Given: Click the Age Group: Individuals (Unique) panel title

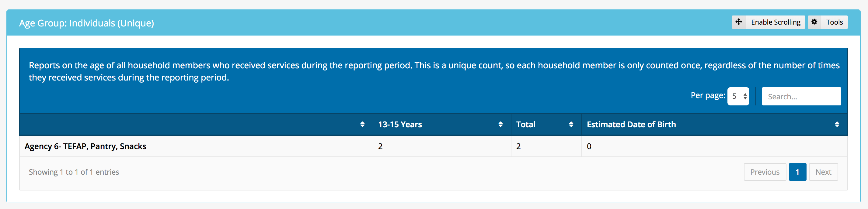Looking at the screenshot, I should pos(87,23).
